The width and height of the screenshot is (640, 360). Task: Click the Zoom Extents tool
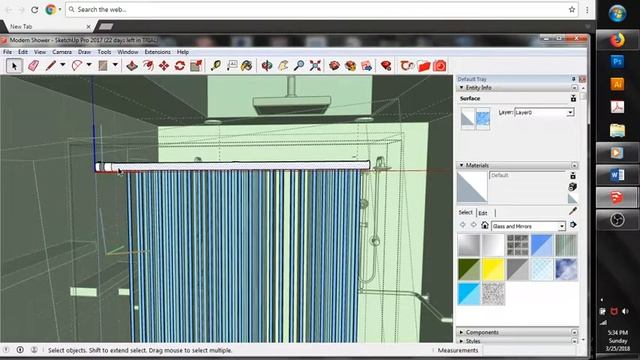315,66
